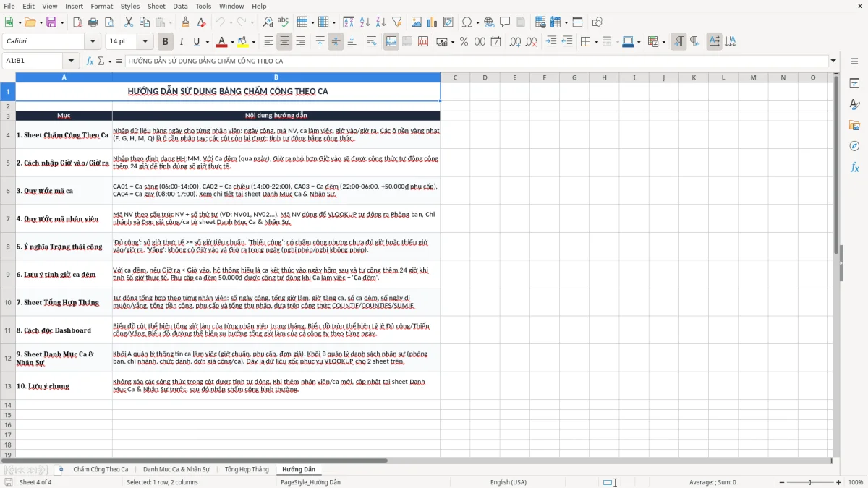Format the cell as date
This screenshot has height=488, width=868.
(x=495, y=42)
